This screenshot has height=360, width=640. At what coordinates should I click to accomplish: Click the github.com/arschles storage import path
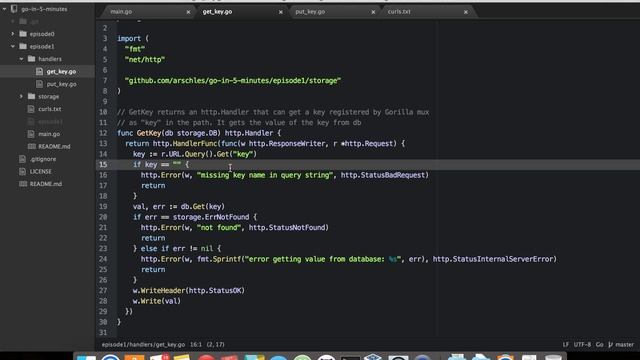tap(233, 81)
